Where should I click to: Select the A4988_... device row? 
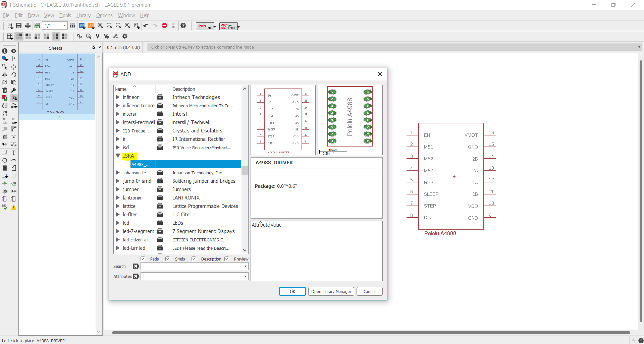185,164
